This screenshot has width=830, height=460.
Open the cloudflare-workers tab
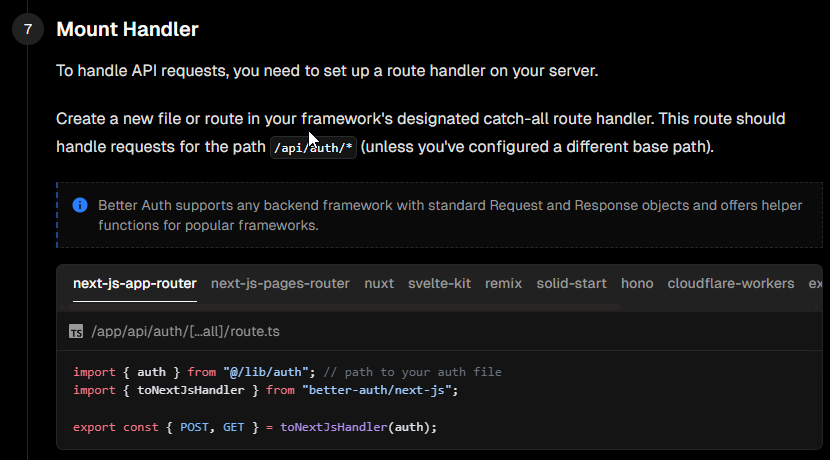point(731,283)
